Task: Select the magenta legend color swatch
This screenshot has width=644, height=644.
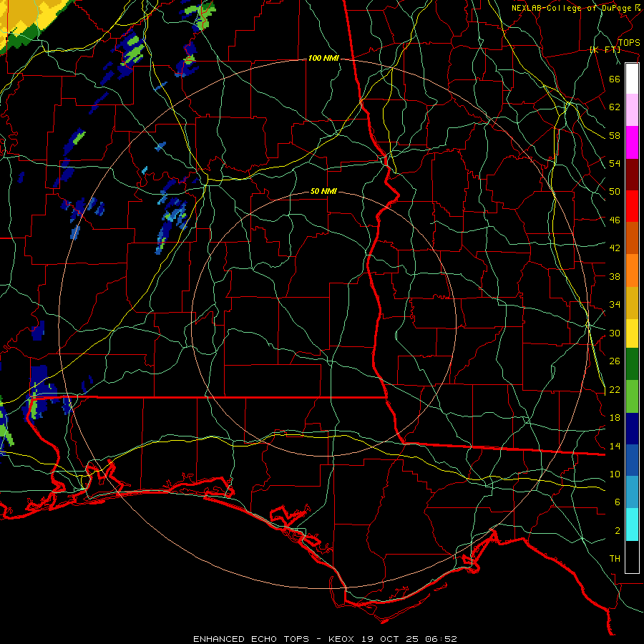Action: [632, 142]
